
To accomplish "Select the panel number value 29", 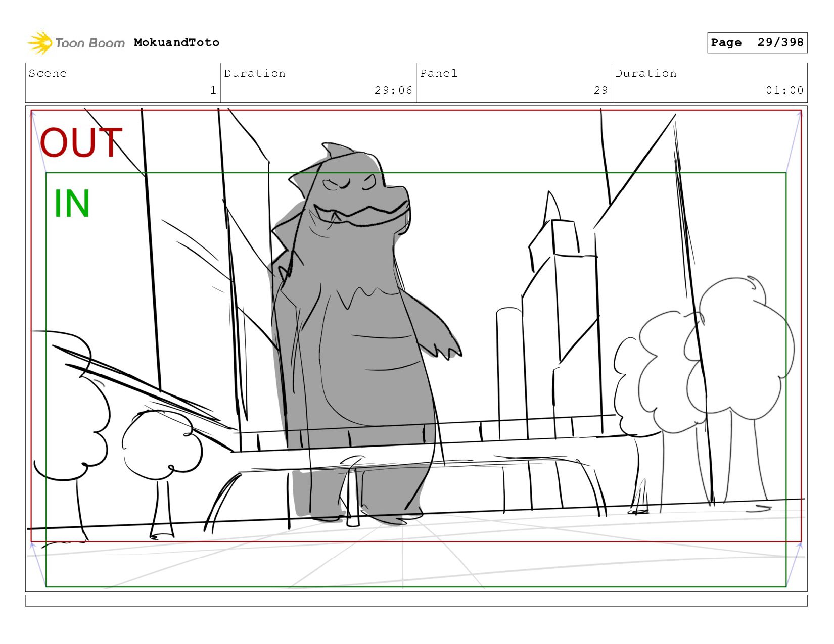I will pos(600,90).
